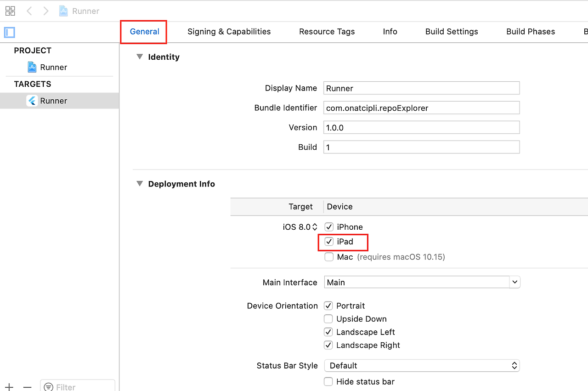
Task: Uncheck the iPad device checkbox
Action: pos(329,242)
